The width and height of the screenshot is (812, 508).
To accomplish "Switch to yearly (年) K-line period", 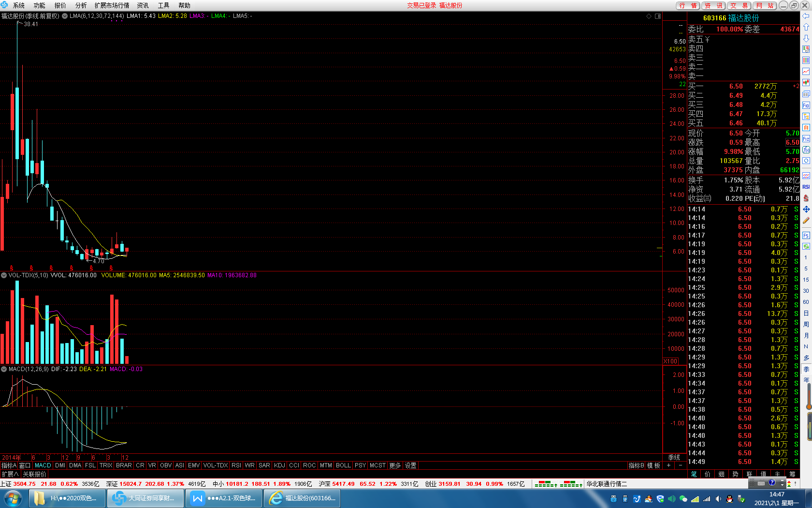I will [x=806, y=380].
